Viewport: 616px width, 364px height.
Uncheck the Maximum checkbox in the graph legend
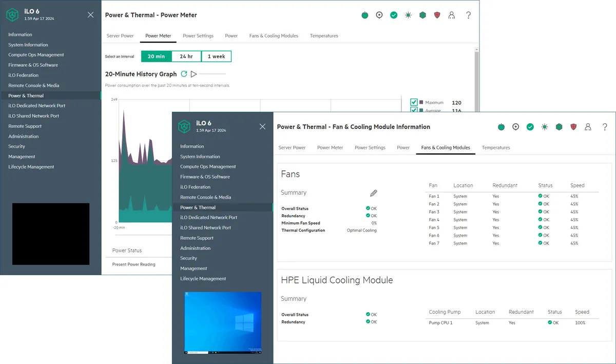coord(414,103)
